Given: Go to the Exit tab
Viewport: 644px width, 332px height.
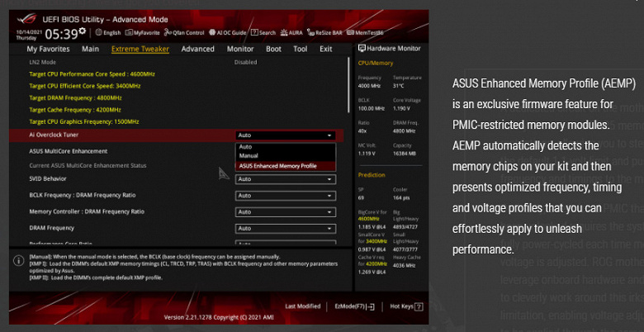Looking at the screenshot, I should [x=325, y=49].
